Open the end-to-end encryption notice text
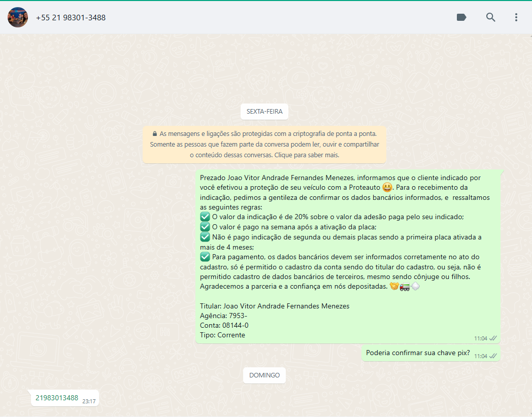This screenshot has width=532, height=417. pyautogui.click(x=264, y=145)
